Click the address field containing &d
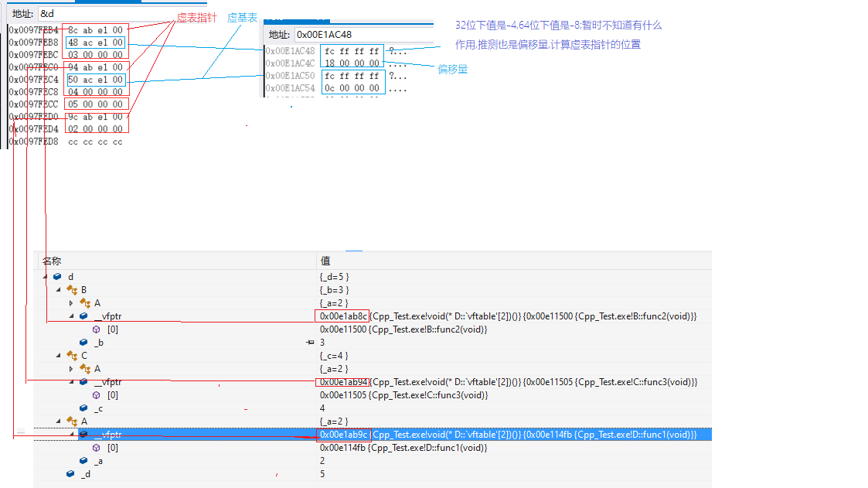The width and height of the screenshot is (868, 488). point(122,14)
